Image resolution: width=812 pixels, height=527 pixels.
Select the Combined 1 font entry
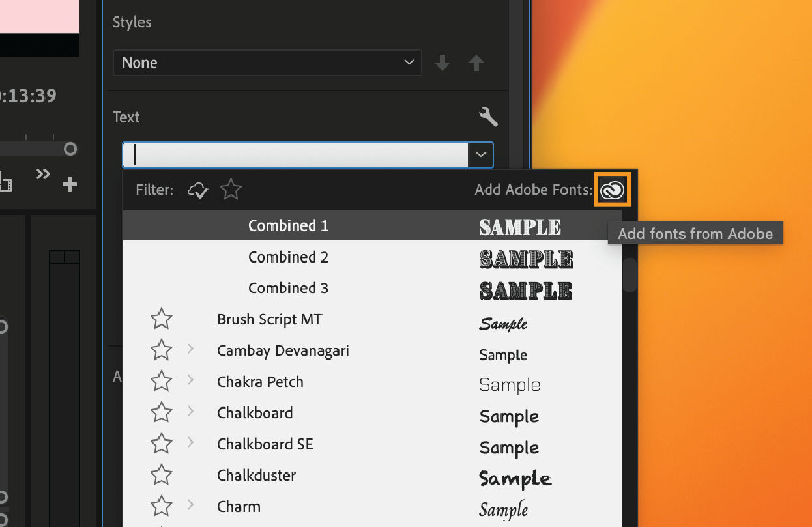click(288, 225)
